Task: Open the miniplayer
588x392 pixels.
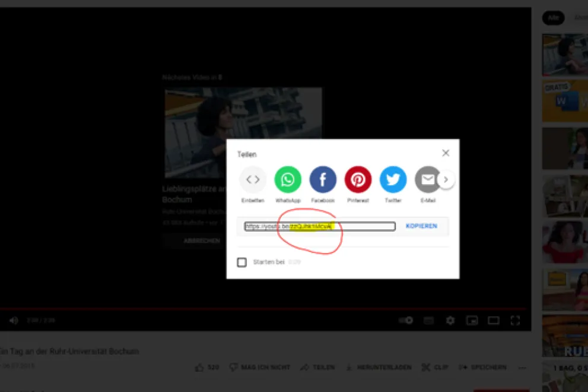Action: [x=472, y=320]
